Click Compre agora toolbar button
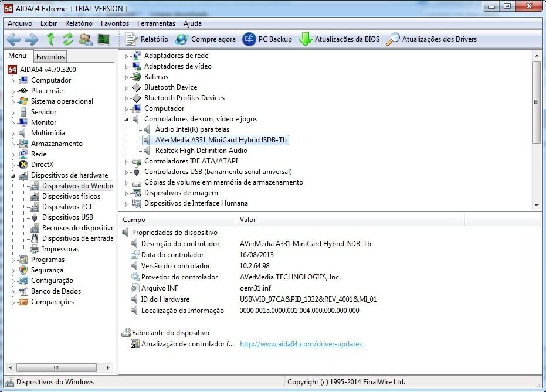 205,39
